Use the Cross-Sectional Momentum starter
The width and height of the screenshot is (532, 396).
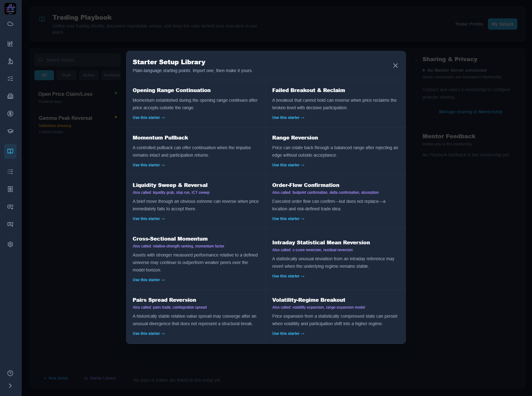149,280
